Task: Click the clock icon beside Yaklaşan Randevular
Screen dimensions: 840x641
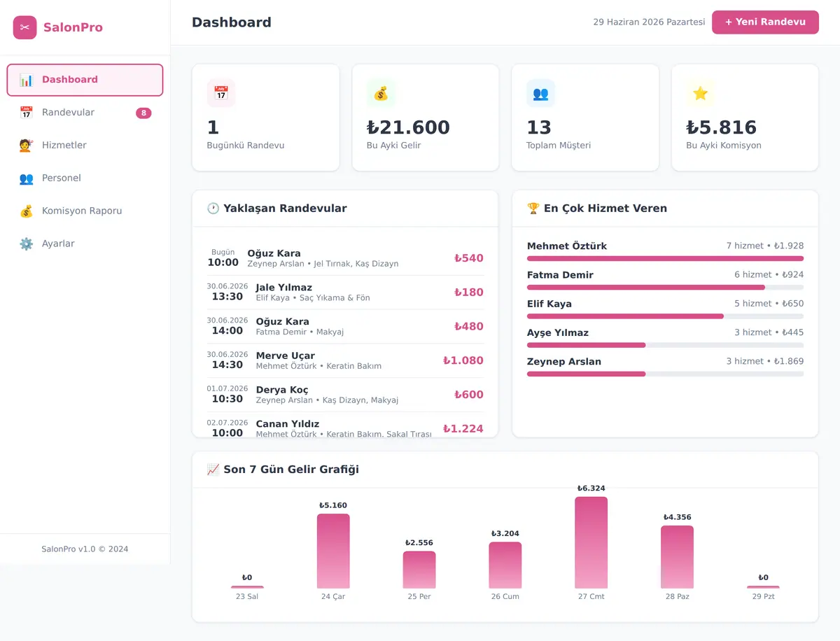Action: tap(213, 209)
